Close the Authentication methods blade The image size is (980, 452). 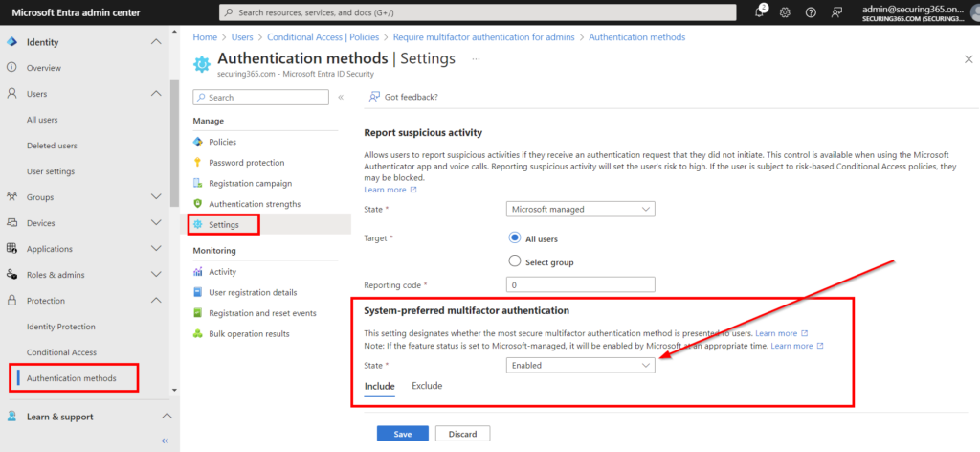(969, 59)
